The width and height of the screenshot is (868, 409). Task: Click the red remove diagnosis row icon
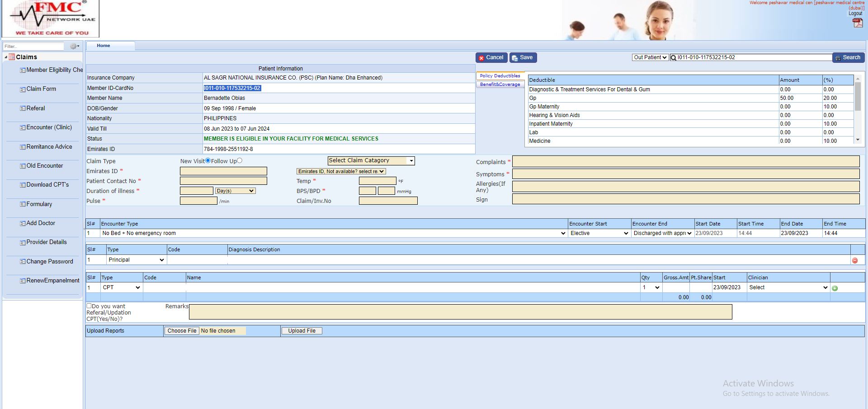[x=854, y=260]
